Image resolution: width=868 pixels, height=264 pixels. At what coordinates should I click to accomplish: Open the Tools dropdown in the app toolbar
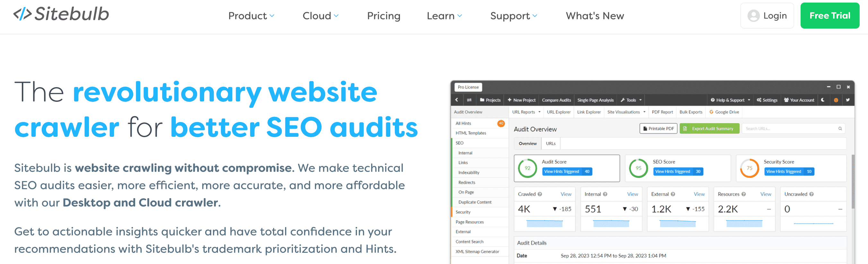click(631, 100)
